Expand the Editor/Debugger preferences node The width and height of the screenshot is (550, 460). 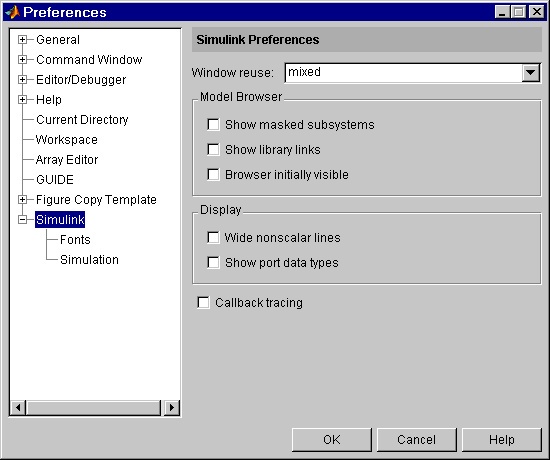click(x=22, y=80)
